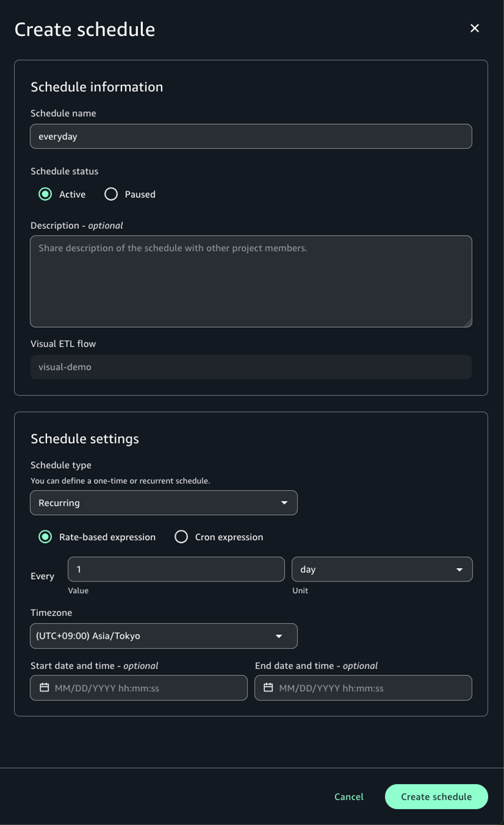The width and height of the screenshot is (504, 825).
Task: Select the Active schedule status
Action: pos(45,194)
